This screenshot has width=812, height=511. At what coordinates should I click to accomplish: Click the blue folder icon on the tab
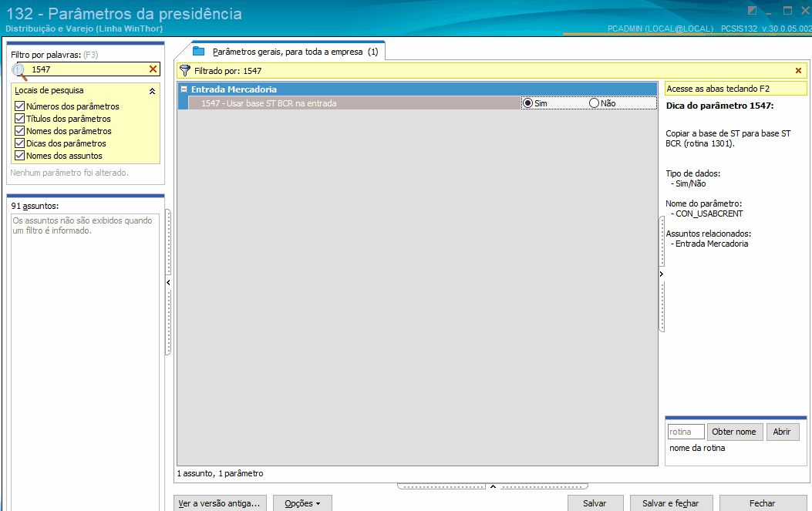click(198, 52)
